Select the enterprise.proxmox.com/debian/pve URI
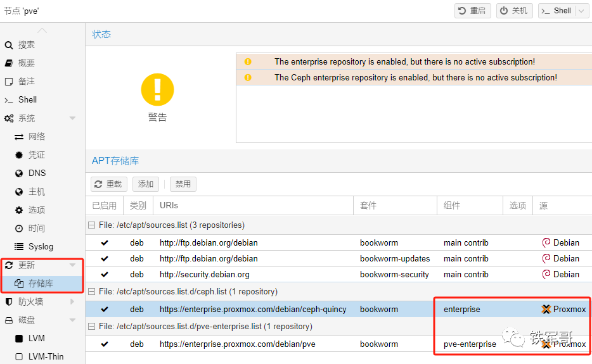592x364 pixels. 238,344
